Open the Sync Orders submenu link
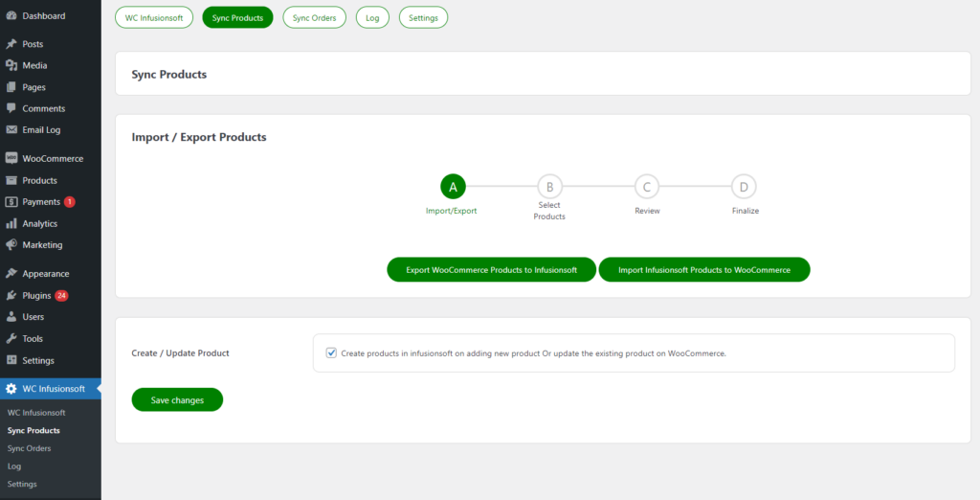Viewport: 980px width, 500px height. pos(30,448)
